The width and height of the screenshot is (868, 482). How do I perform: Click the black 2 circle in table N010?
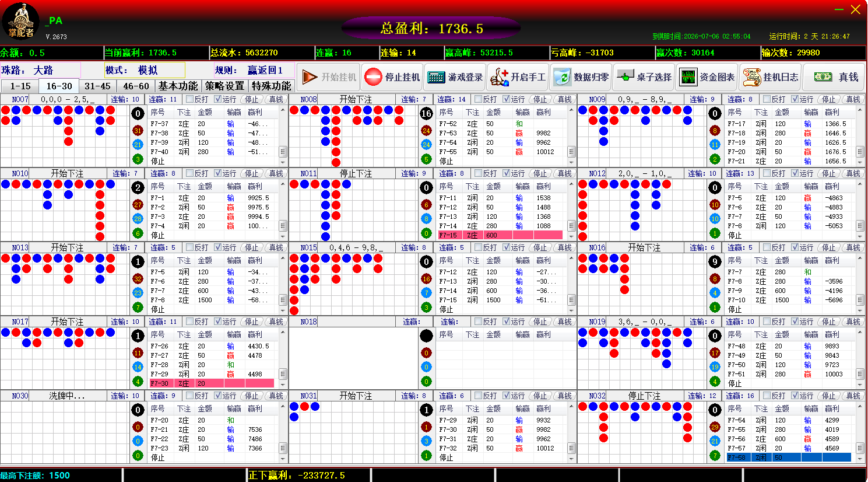tap(138, 188)
